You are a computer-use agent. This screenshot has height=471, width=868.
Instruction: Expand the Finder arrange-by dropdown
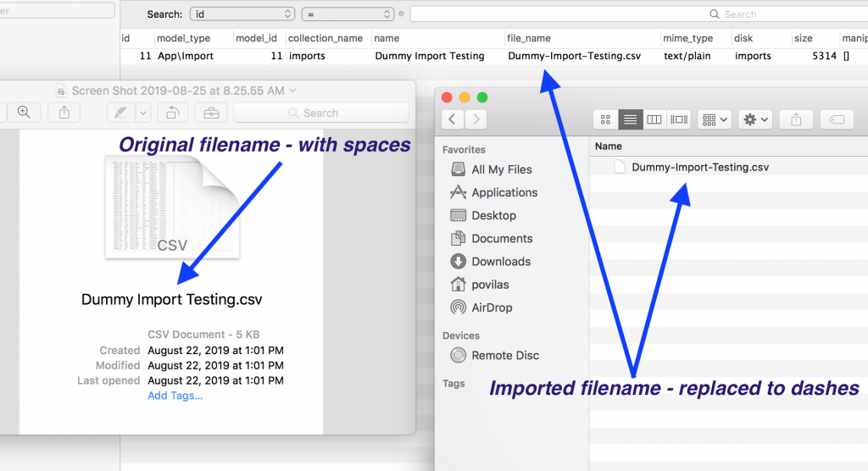[x=715, y=119]
